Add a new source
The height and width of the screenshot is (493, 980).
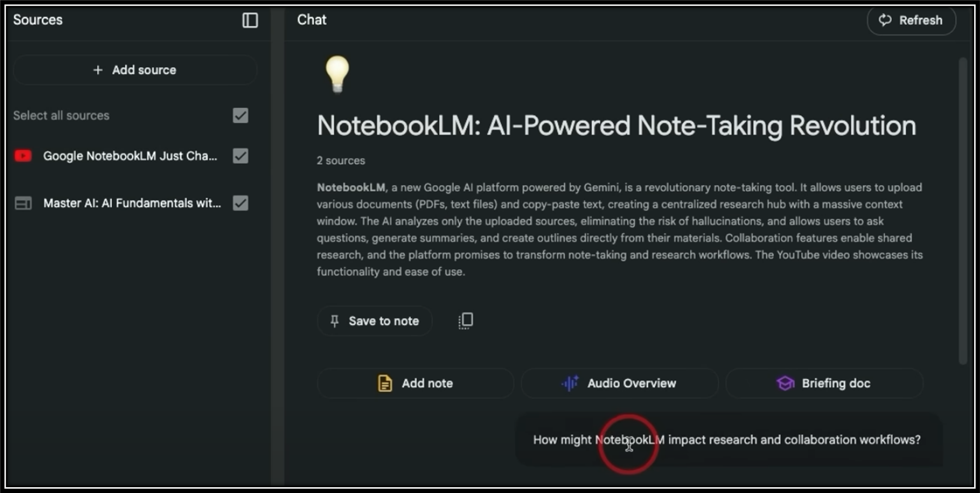[x=135, y=70]
